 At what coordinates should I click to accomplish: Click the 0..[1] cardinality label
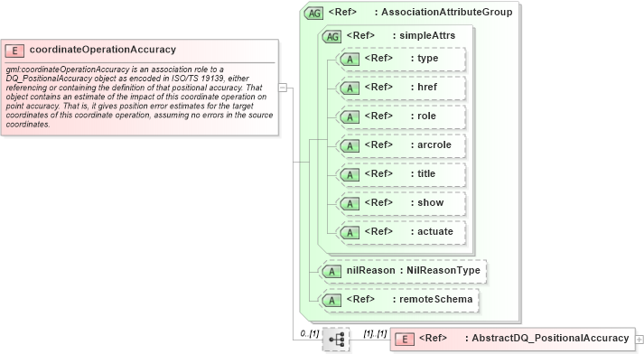(x=310, y=333)
